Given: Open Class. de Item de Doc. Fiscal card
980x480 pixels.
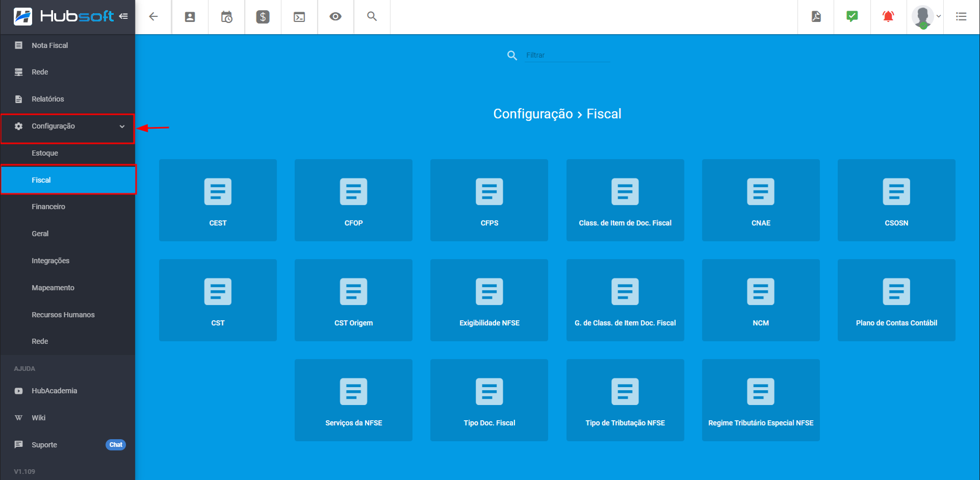Looking at the screenshot, I should 625,200.
